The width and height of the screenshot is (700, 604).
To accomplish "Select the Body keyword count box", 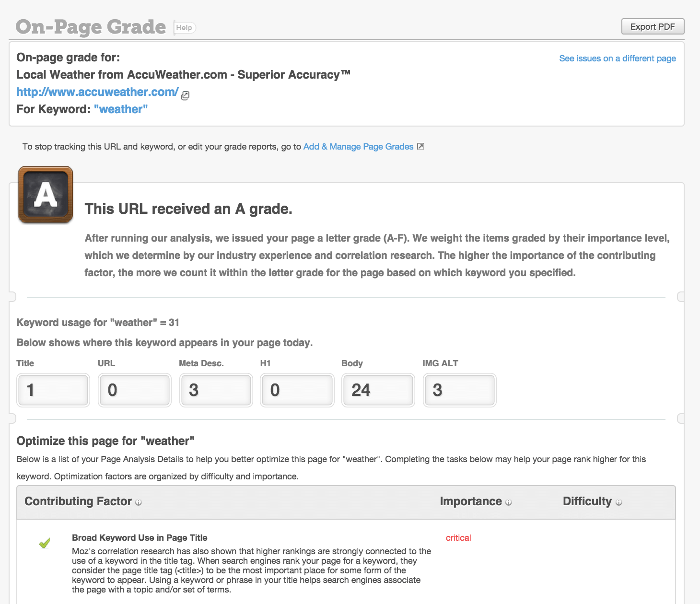I will [378, 390].
